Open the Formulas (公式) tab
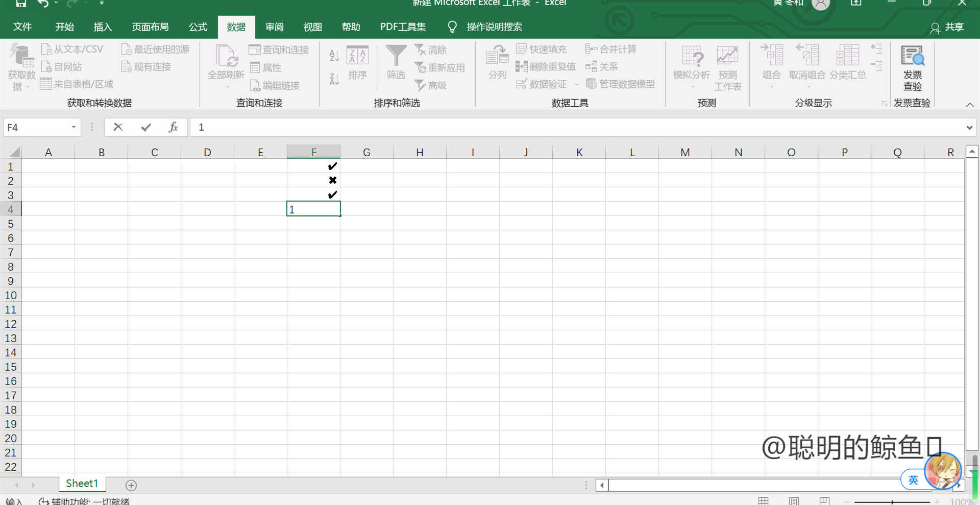Screen dimensions: 980x505 (198, 27)
